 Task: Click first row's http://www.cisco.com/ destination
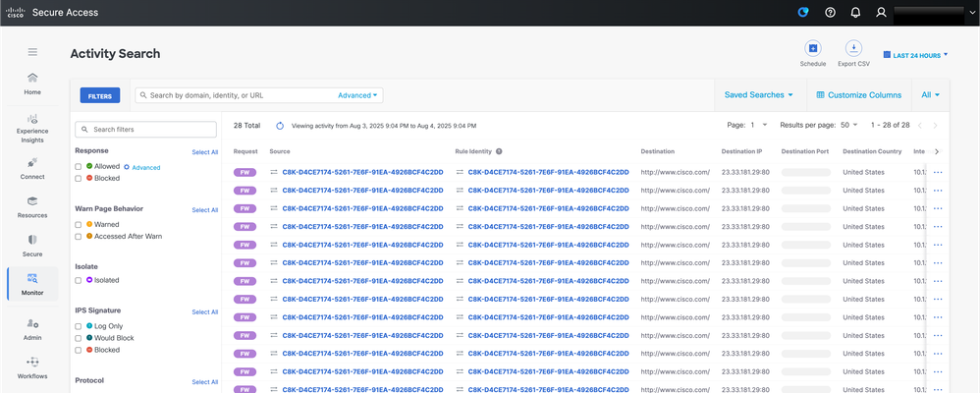coord(675,172)
